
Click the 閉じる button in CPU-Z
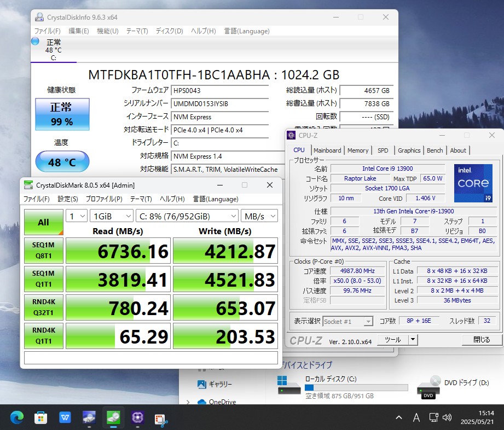click(482, 340)
